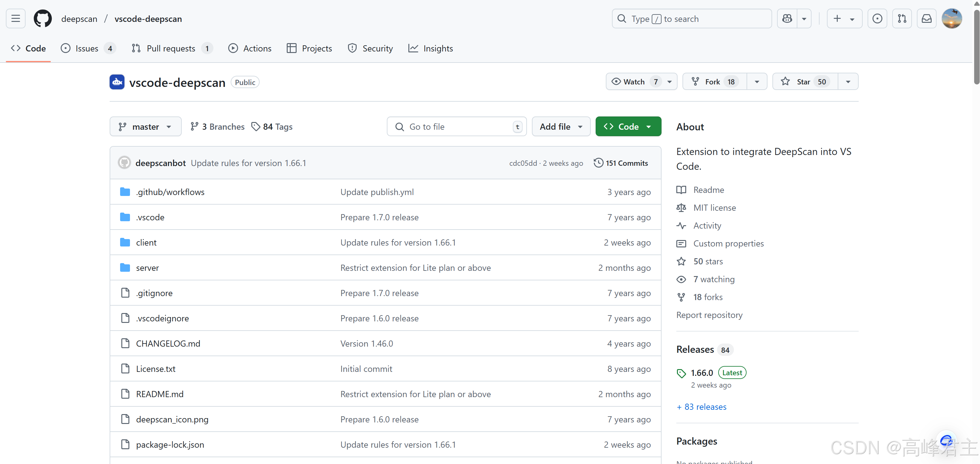Switch to the Issues tab
This screenshot has height=464, width=980.
coord(87,49)
